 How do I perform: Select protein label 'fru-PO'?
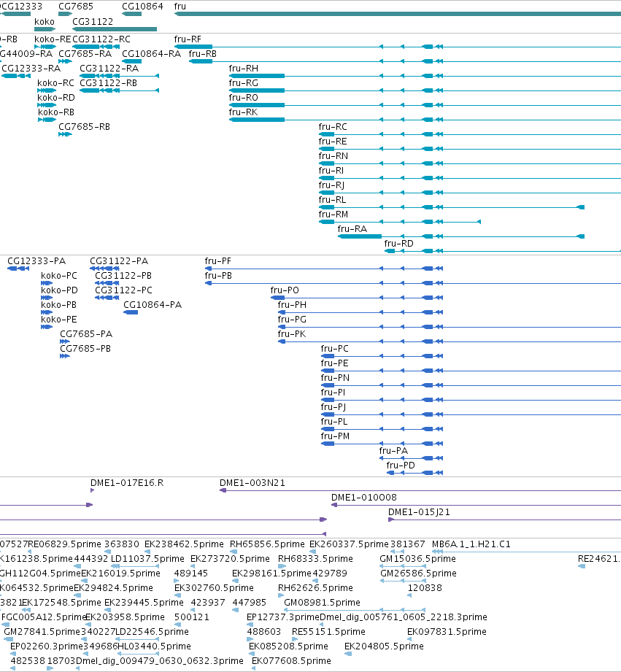(285, 290)
